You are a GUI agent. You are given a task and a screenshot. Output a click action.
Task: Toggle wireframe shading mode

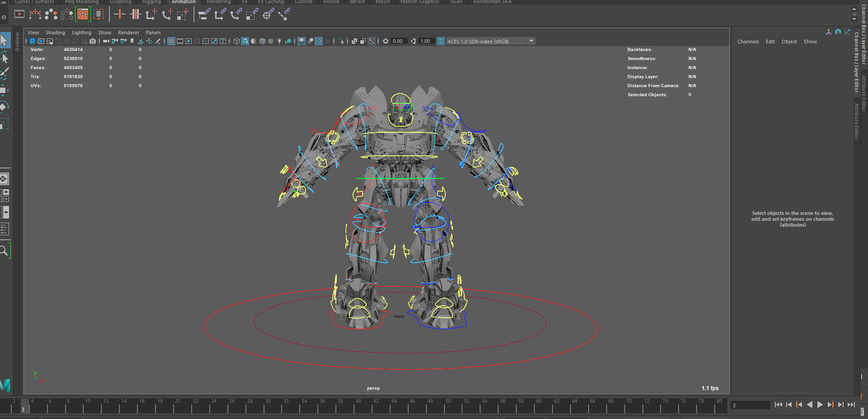[x=237, y=41]
